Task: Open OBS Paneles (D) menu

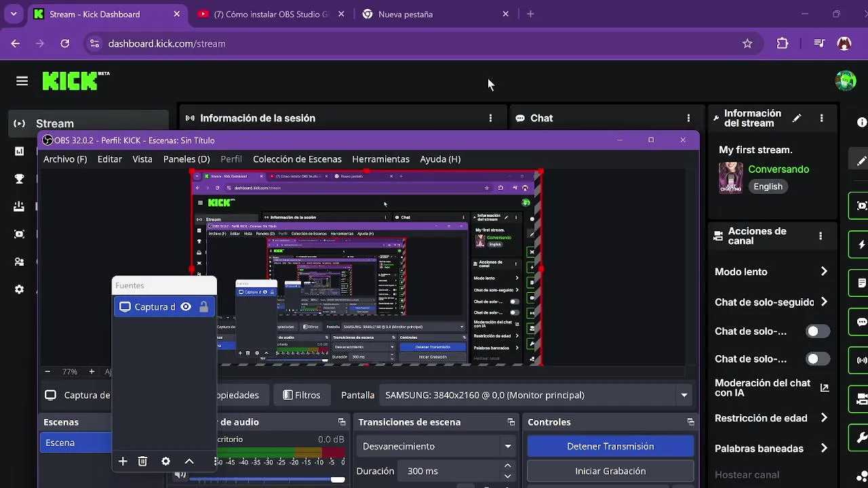Action: point(186,159)
